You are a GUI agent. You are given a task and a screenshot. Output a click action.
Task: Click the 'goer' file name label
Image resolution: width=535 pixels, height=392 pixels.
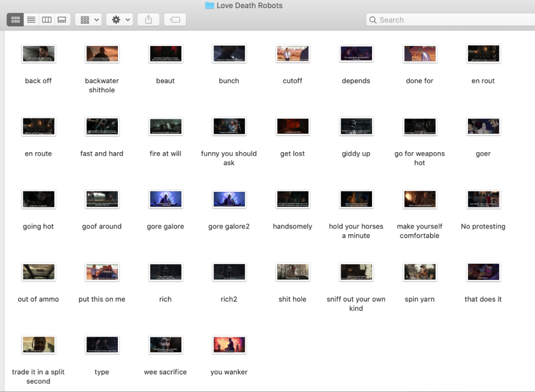coord(483,154)
